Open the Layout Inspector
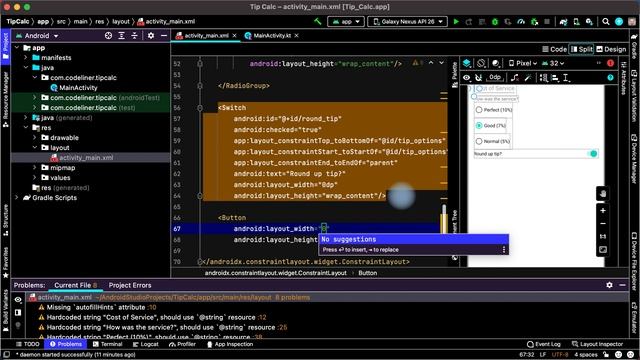 tap(598, 344)
